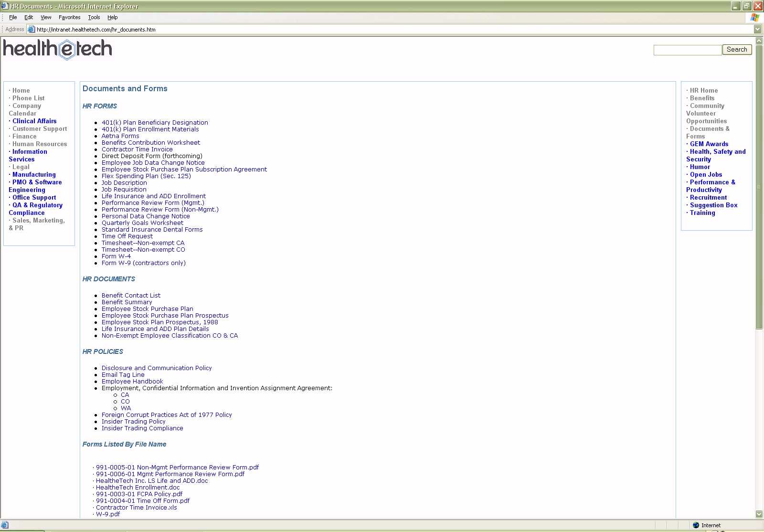This screenshot has height=532, width=764.
Task: Open the address bar dropdown arrow
Action: pyautogui.click(x=757, y=29)
